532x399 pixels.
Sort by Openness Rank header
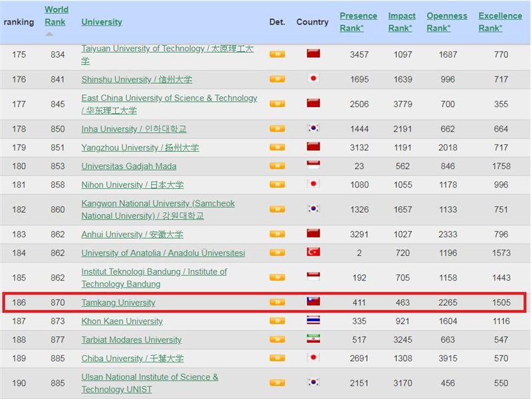tap(446, 21)
